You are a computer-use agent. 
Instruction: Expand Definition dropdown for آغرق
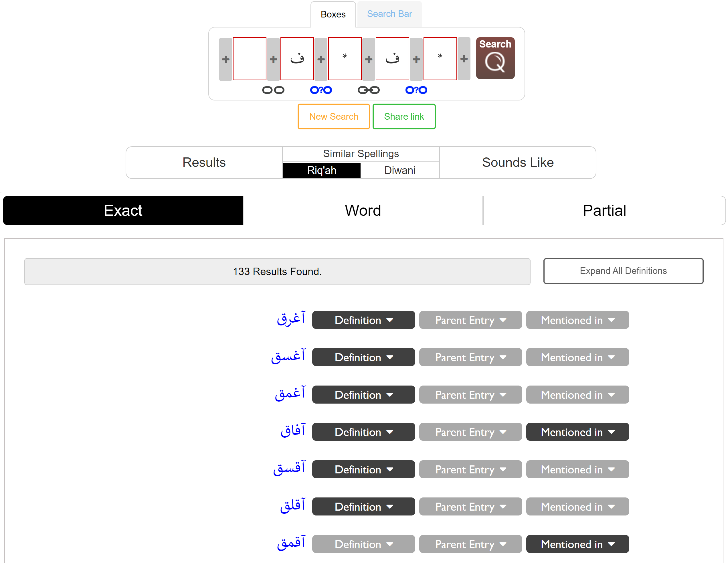363,320
